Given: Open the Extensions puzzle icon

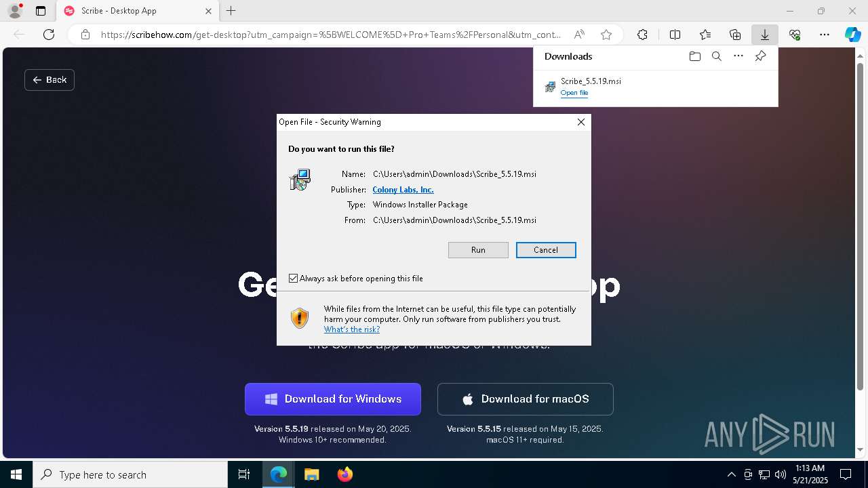Looking at the screenshot, I should pos(642,35).
